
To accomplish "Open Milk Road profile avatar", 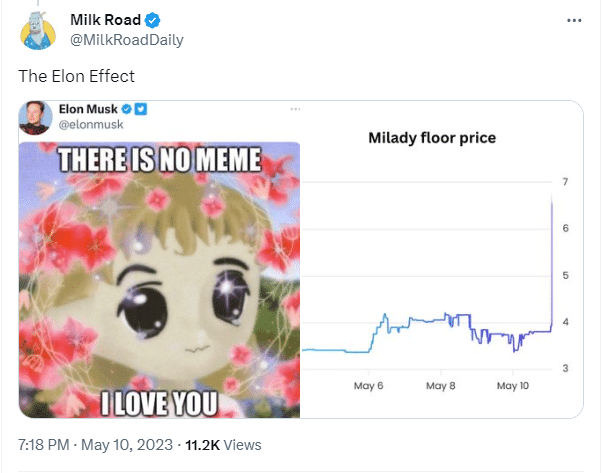I will click(38, 31).
